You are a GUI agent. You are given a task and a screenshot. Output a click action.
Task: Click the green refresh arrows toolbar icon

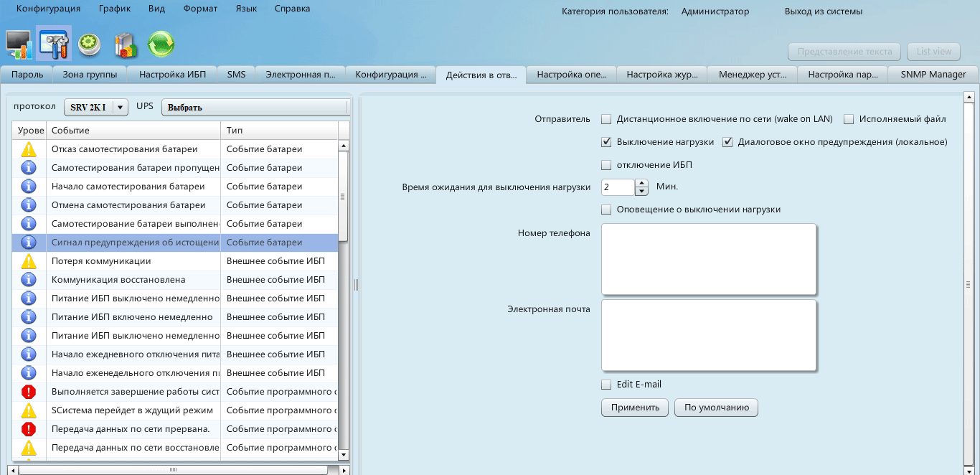(x=161, y=44)
